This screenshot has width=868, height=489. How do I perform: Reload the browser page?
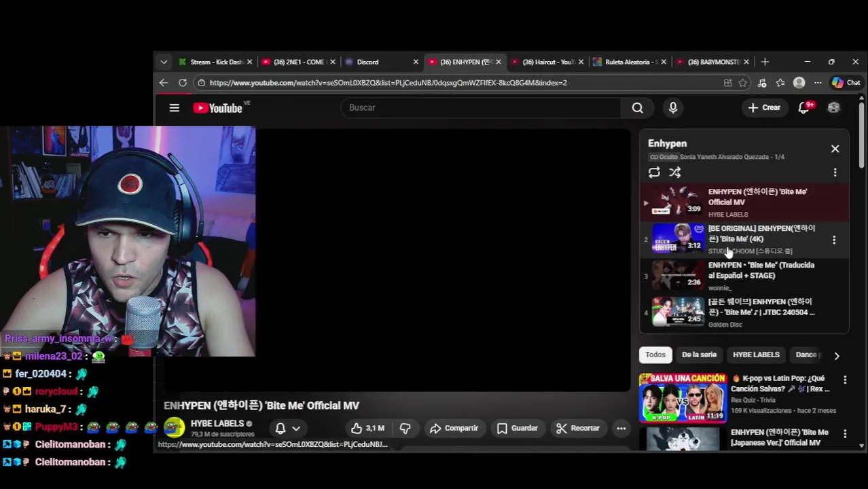[183, 83]
